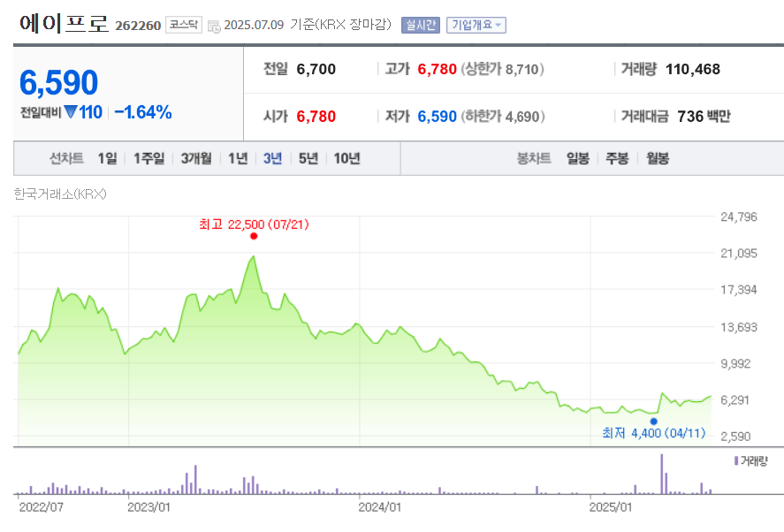Screen dimensions: 784x532
Task: Click the 고가 value 6,780
Action: coord(437,69)
